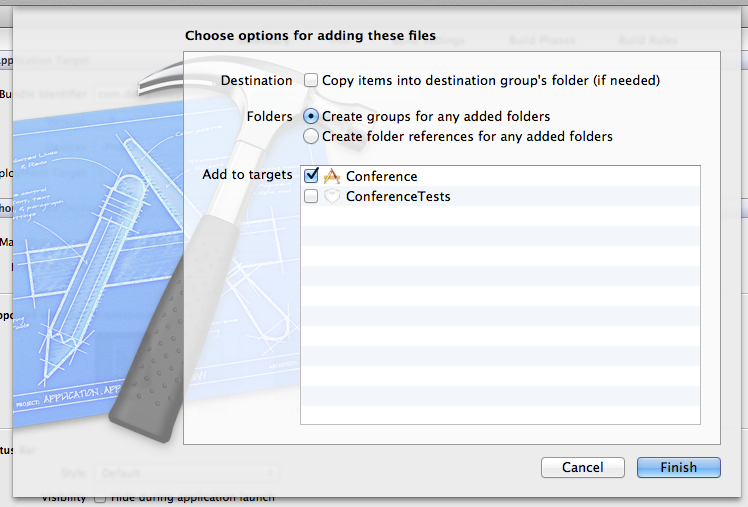Screen dimensions: 748x507
Task: Choose Create folder references for added folders
Action: click(311, 136)
